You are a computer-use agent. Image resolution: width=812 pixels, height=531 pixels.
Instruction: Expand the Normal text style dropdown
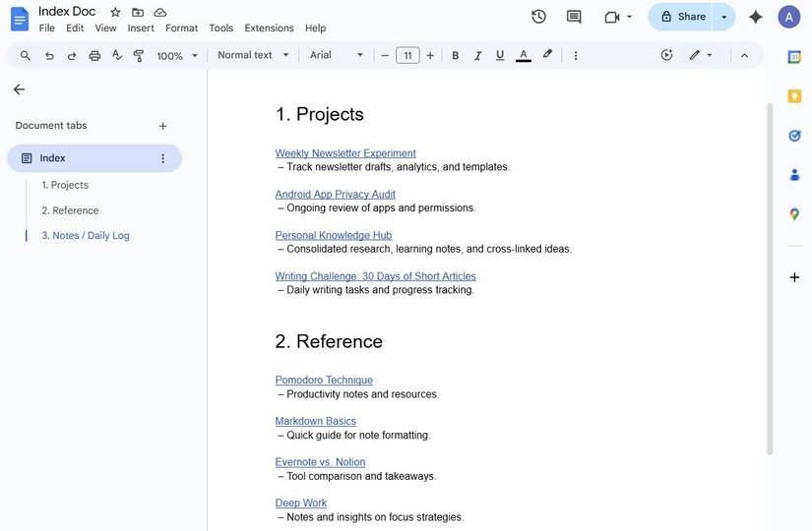(x=253, y=55)
